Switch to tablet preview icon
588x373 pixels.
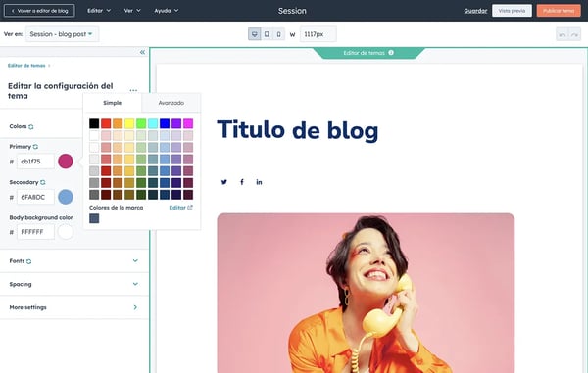point(267,34)
